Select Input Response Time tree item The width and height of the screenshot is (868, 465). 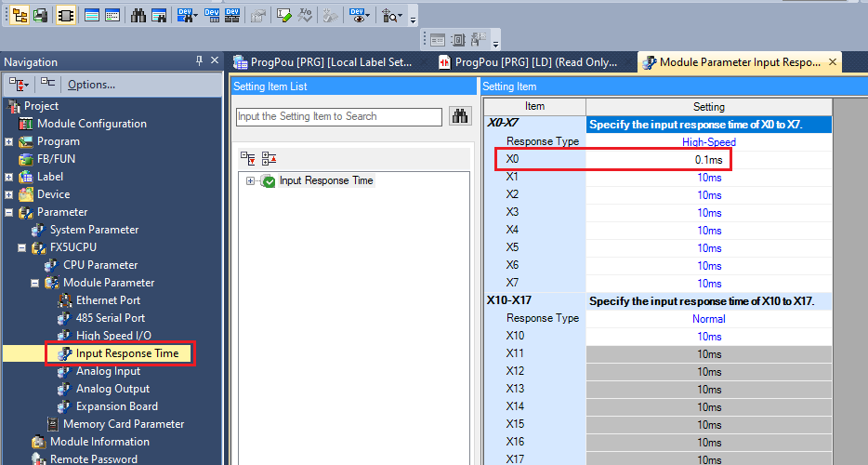[127, 353]
